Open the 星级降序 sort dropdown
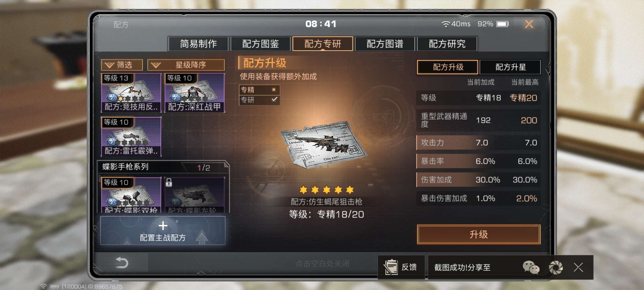Image resolution: width=644 pixels, height=290 pixels. 186,65
